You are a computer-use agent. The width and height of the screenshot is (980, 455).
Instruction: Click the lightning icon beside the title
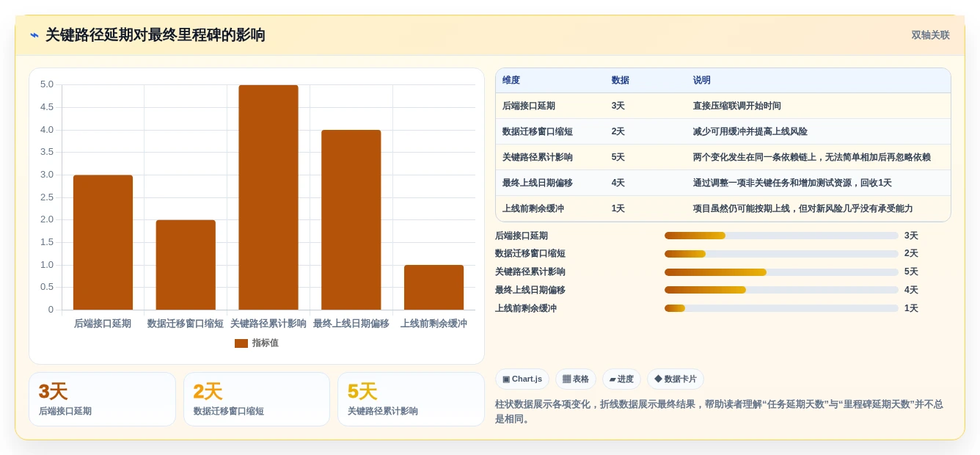coord(34,35)
